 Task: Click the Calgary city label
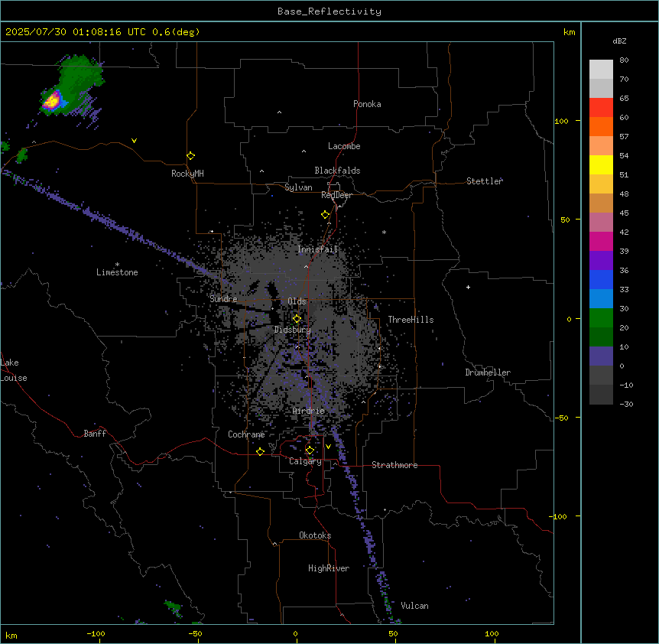pos(305,461)
